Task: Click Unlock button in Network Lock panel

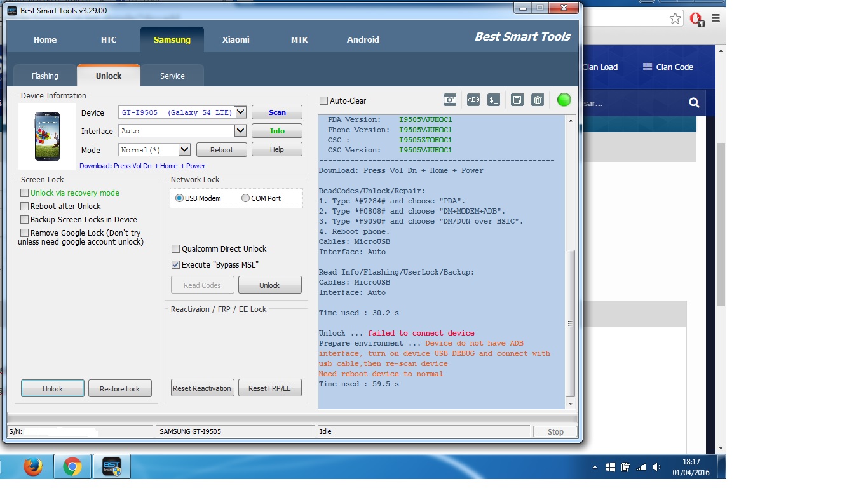Action: point(269,285)
